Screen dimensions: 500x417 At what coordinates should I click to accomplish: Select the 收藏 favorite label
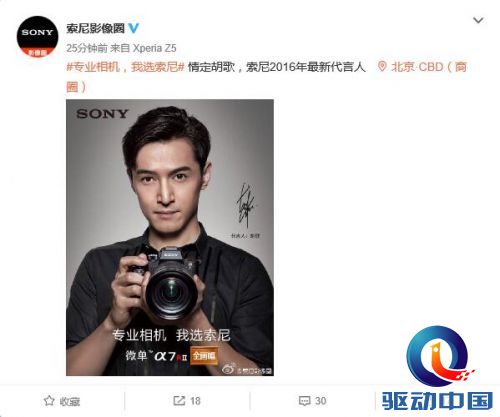pyautogui.click(x=70, y=401)
